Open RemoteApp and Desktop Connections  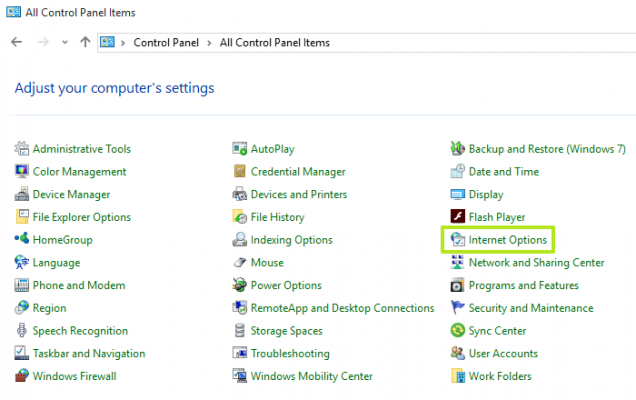(342, 309)
